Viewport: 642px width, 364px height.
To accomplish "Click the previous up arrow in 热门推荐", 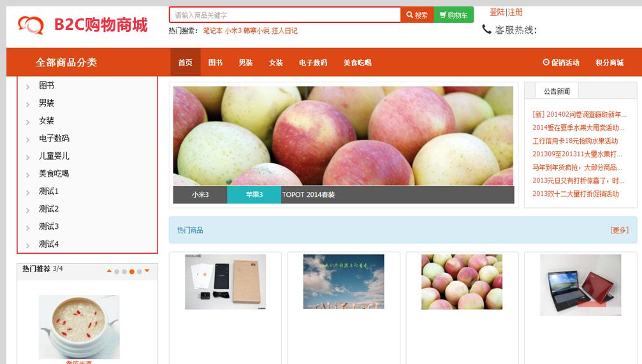I will 109,271.
